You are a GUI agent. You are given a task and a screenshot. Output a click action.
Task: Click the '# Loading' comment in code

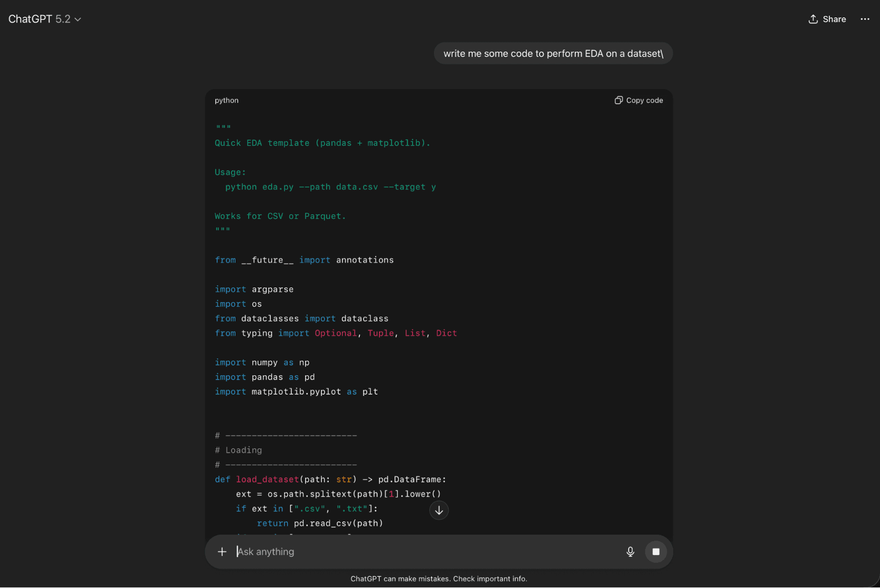239,450
